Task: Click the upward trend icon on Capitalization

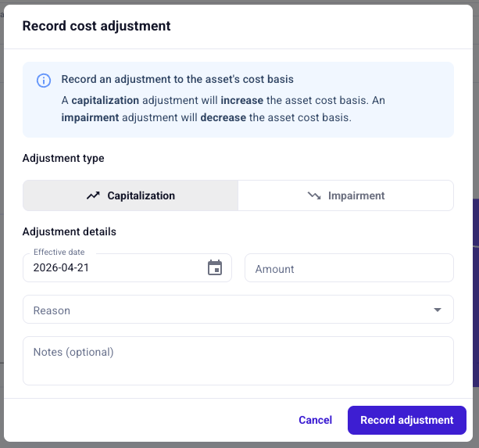Action: tap(93, 195)
